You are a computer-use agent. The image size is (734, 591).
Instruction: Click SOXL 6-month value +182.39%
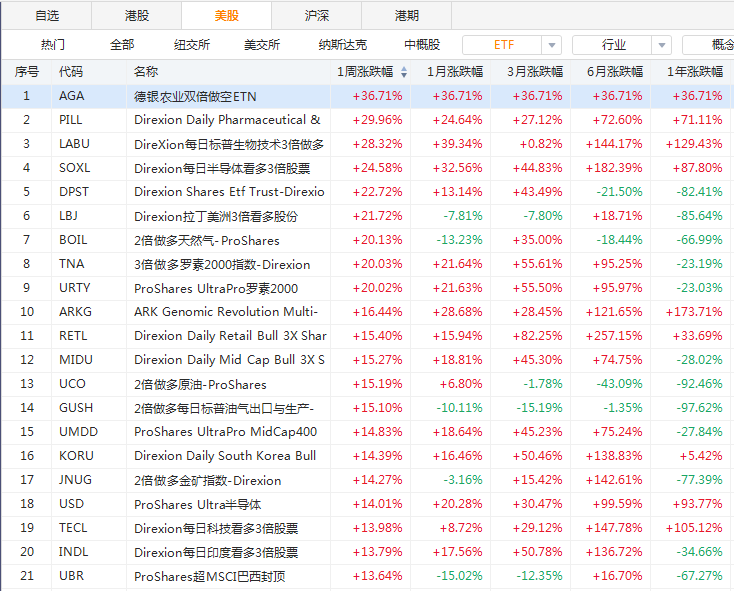(614, 168)
